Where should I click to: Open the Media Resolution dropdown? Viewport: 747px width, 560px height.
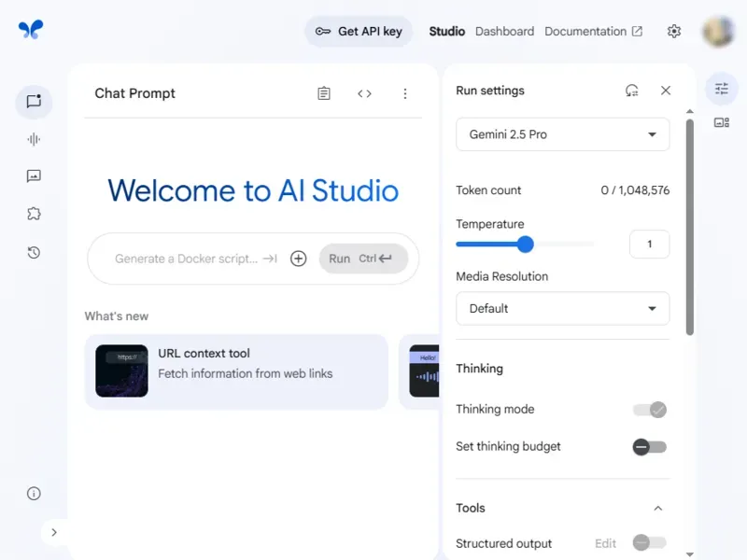[562, 308]
